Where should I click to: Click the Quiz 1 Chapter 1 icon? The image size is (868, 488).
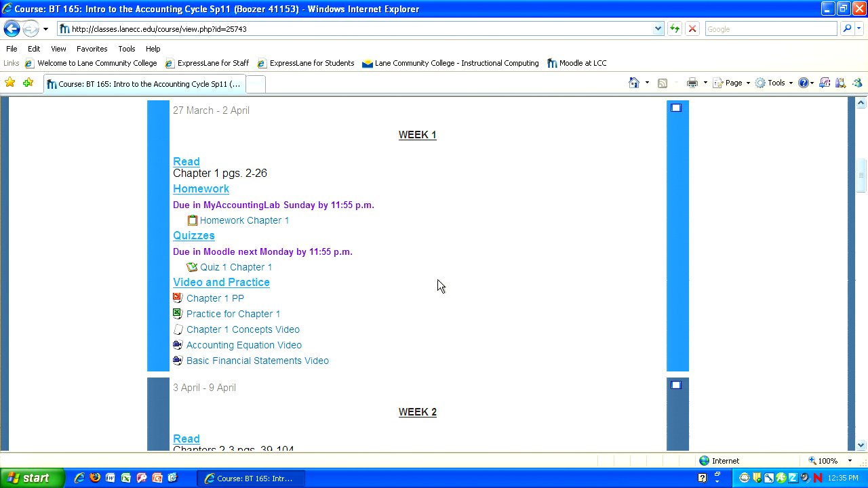192,267
